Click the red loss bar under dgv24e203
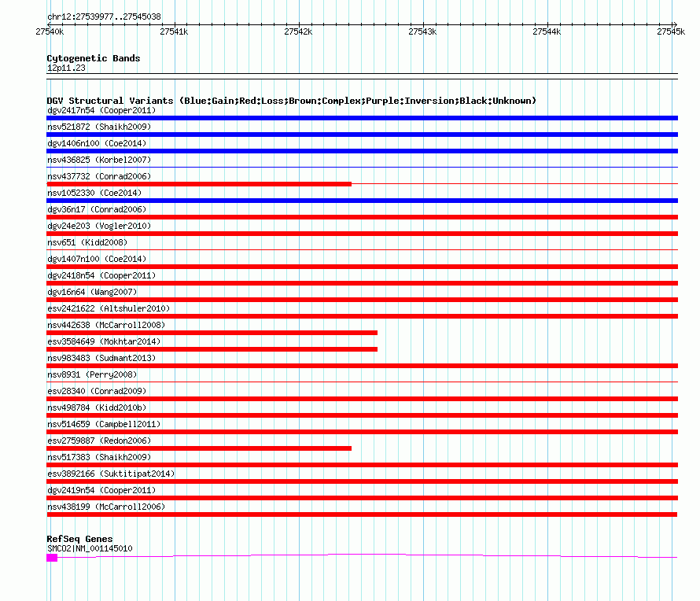Viewport: 700px width, 601px height. tap(362, 234)
